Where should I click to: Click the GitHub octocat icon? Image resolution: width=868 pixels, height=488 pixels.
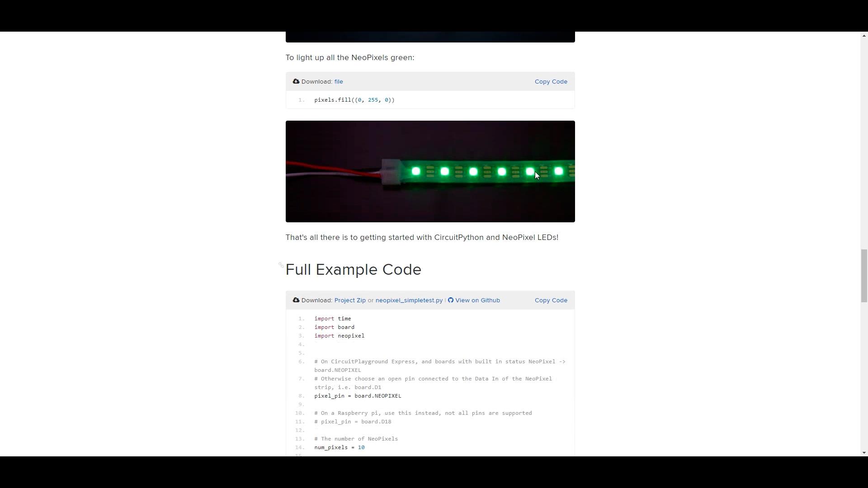451,300
